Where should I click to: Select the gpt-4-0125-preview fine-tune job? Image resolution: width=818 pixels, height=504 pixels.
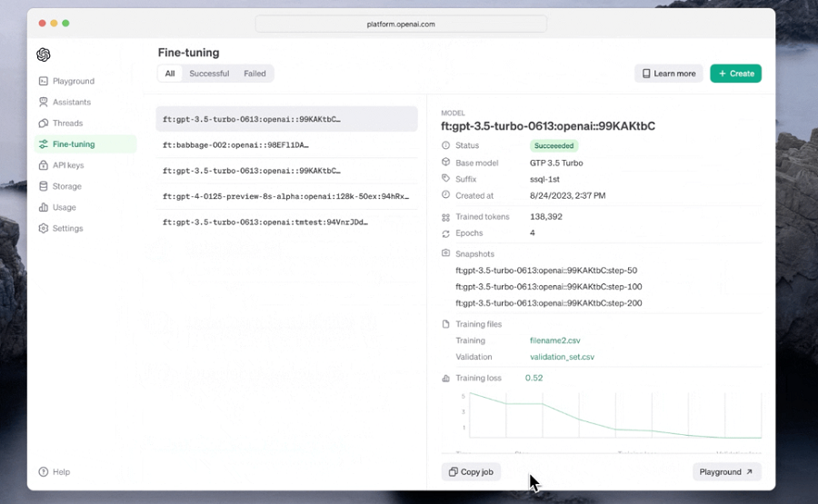coord(286,196)
